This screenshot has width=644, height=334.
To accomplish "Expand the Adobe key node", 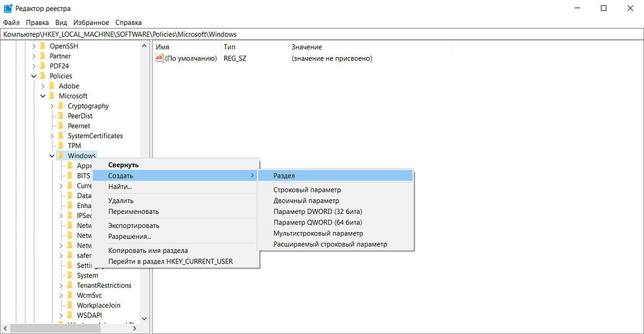I will 43,87.
